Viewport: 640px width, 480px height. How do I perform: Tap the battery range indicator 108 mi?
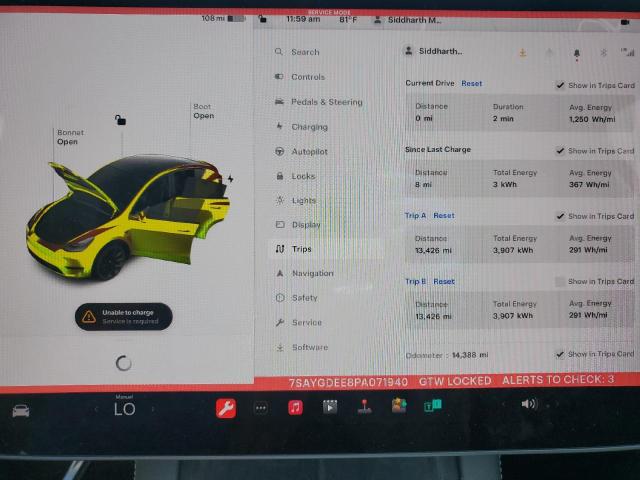click(223, 18)
